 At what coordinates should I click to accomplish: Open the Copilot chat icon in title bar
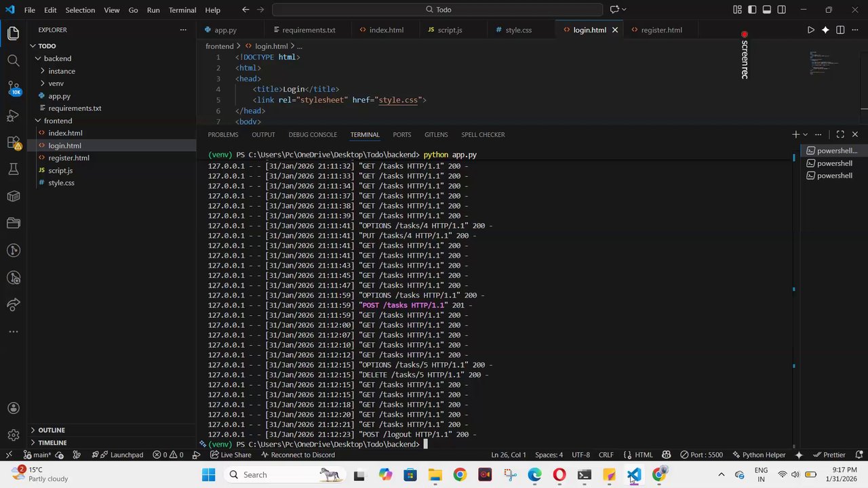(x=614, y=9)
